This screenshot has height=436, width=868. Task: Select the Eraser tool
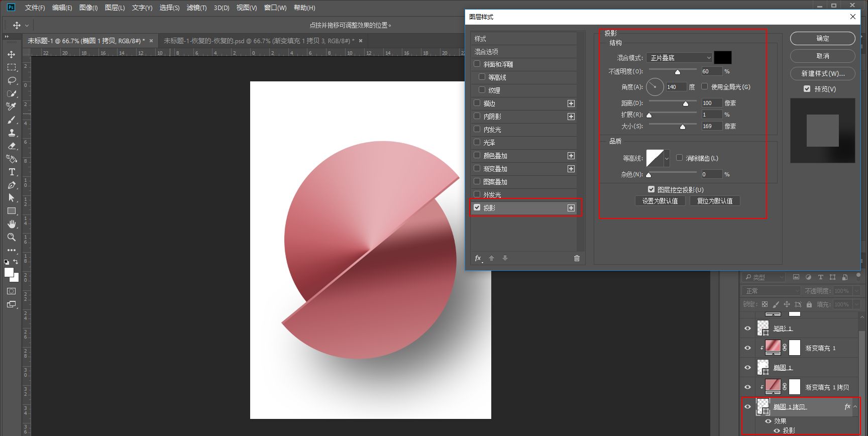[x=12, y=146]
